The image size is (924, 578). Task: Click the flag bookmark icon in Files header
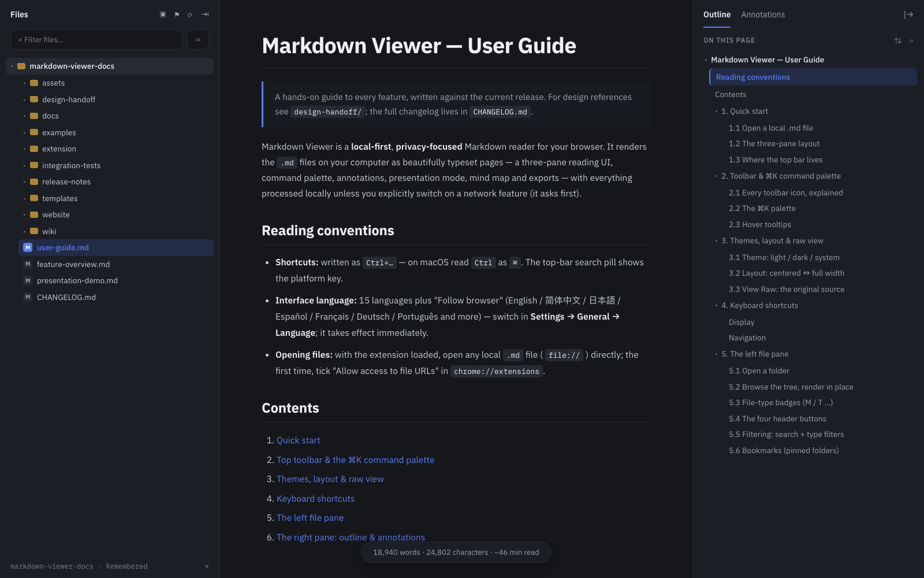(177, 14)
